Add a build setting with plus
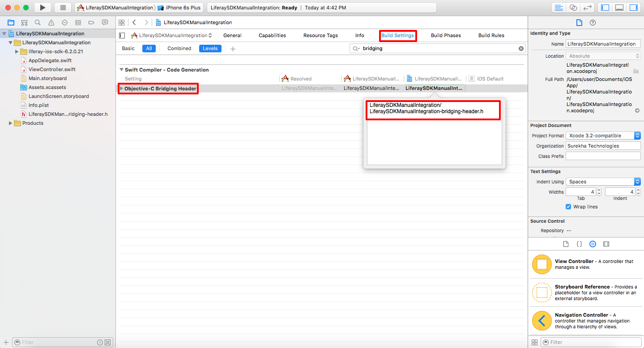This screenshot has width=644, height=348. [x=233, y=49]
